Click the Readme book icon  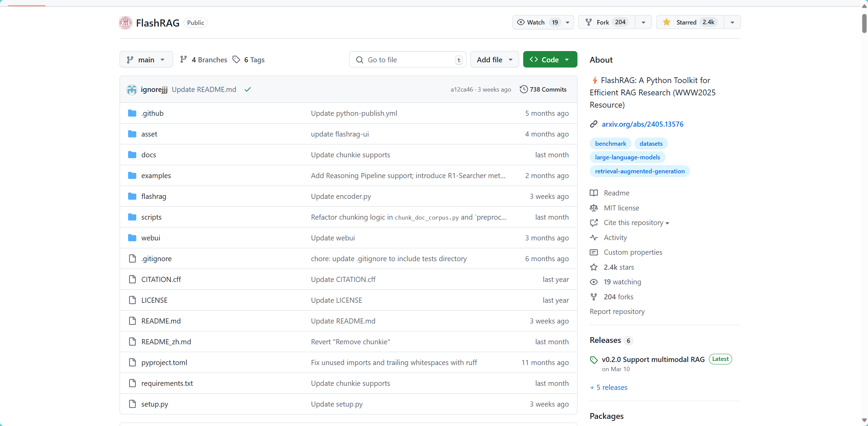[594, 193]
